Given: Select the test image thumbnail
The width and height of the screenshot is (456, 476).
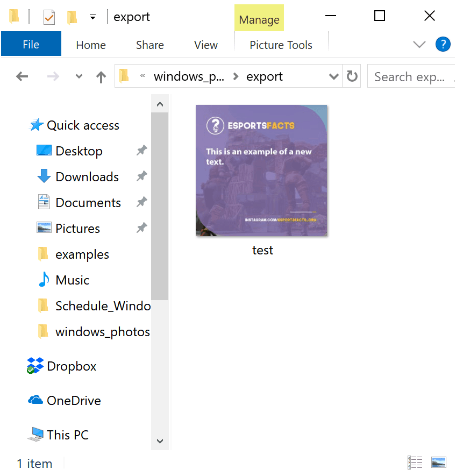Looking at the screenshot, I should (261, 170).
